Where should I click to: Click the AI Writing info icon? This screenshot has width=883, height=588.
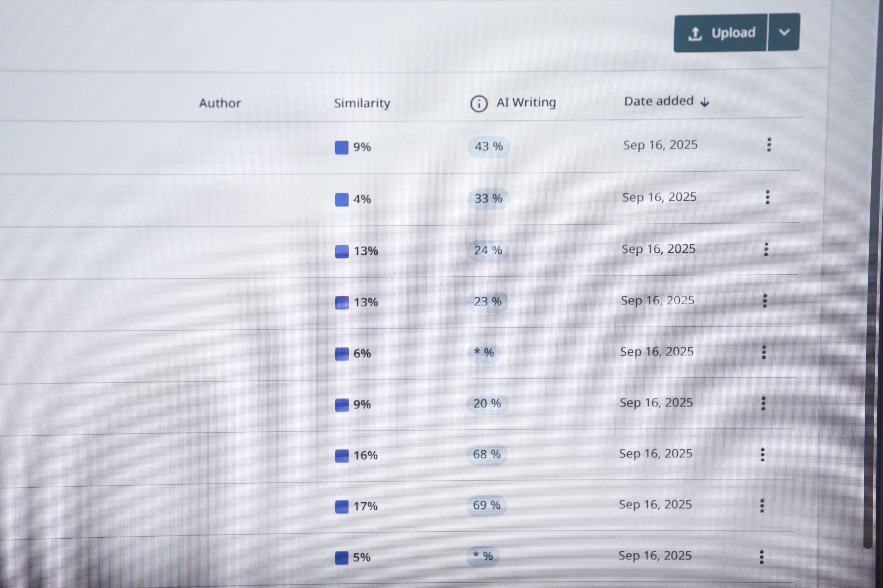479,103
